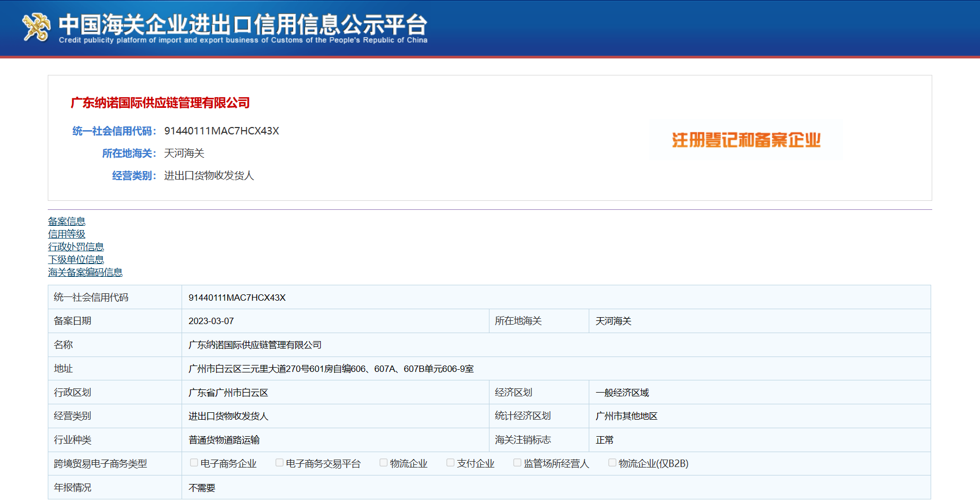Enable the 物流企业(仅B2B) checkbox
This screenshot has height=501, width=980.
pyautogui.click(x=612, y=463)
